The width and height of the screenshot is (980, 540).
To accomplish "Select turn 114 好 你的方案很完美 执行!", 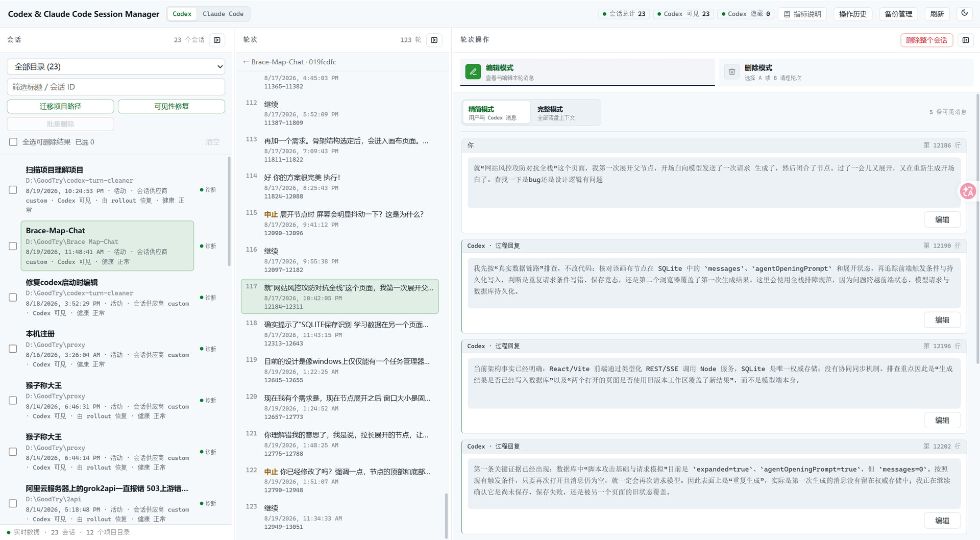I will point(340,186).
